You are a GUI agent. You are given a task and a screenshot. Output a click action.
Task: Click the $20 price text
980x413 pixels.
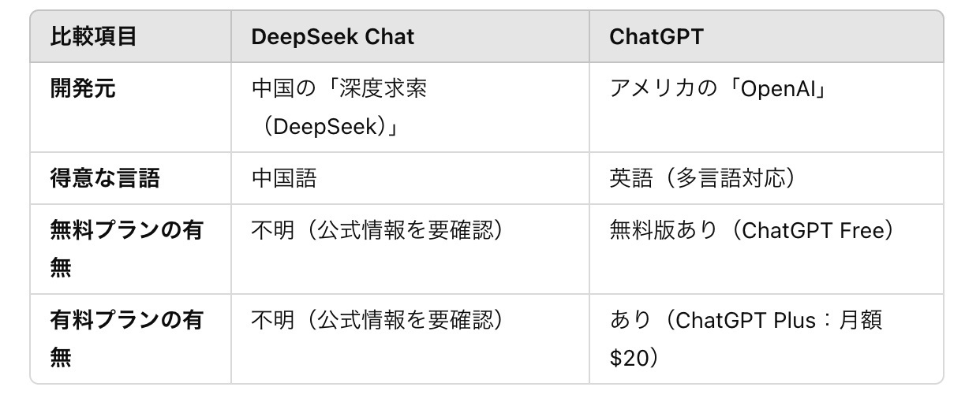point(629,359)
